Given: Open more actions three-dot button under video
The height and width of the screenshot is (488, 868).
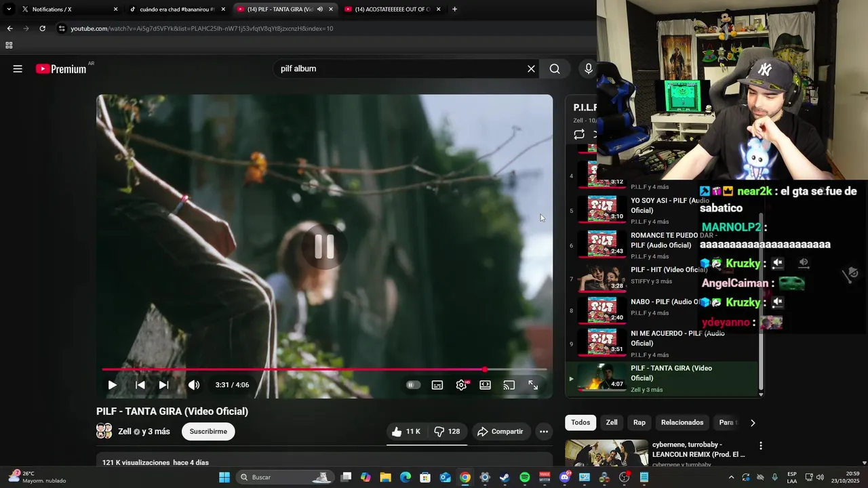Looking at the screenshot, I should (x=544, y=432).
